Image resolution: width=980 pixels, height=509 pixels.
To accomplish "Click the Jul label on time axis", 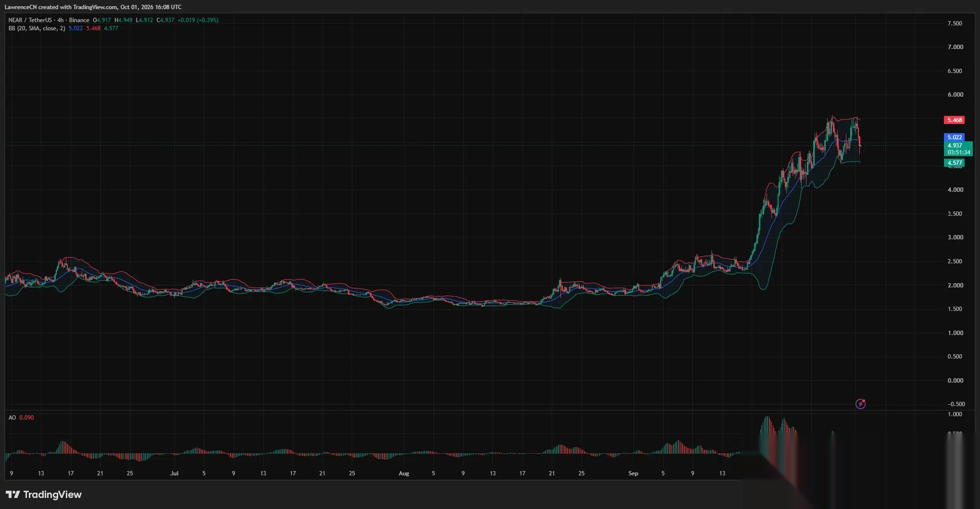I will point(174,473).
